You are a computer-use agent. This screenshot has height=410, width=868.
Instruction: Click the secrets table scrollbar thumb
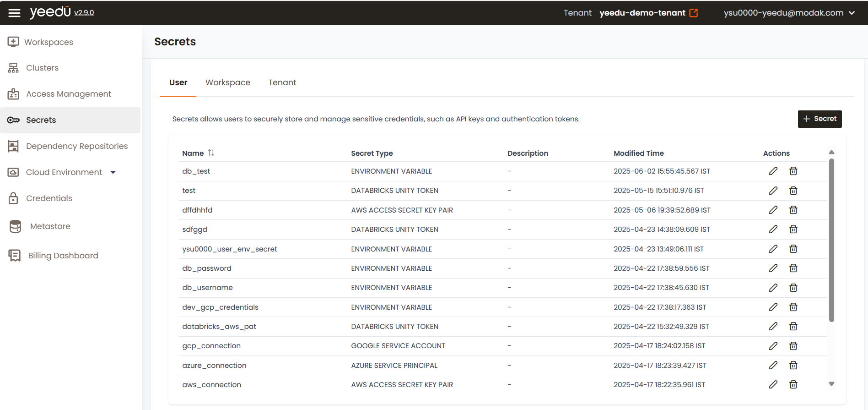pyautogui.click(x=831, y=240)
